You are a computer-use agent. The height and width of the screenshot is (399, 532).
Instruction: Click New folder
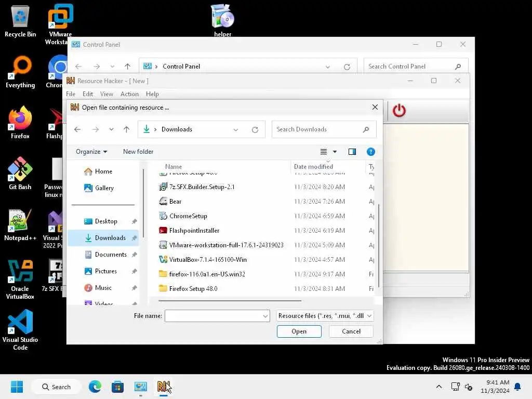tap(138, 152)
